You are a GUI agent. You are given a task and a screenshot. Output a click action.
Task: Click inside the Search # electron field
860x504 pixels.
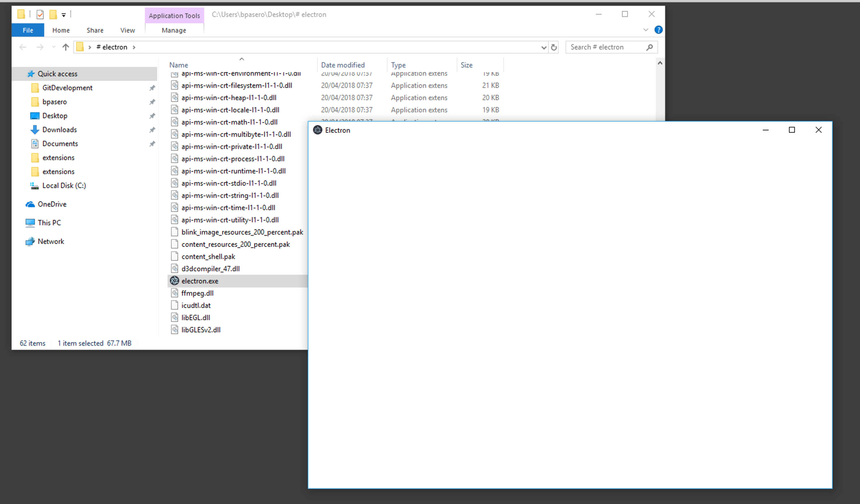pyautogui.click(x=604, y=47)
